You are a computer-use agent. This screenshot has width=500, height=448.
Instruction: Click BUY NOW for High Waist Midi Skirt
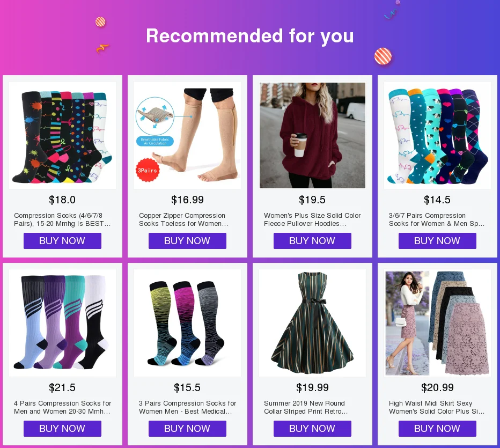pos(437,429)
